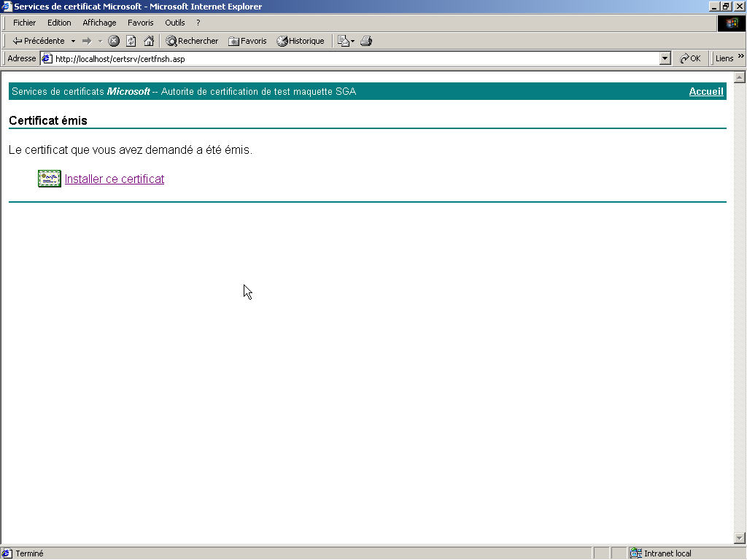This screenshot has height=560, width=747.
Task: Click the Windows logo throbber icon
Action: pyautogui.click(x=731, y=23)
